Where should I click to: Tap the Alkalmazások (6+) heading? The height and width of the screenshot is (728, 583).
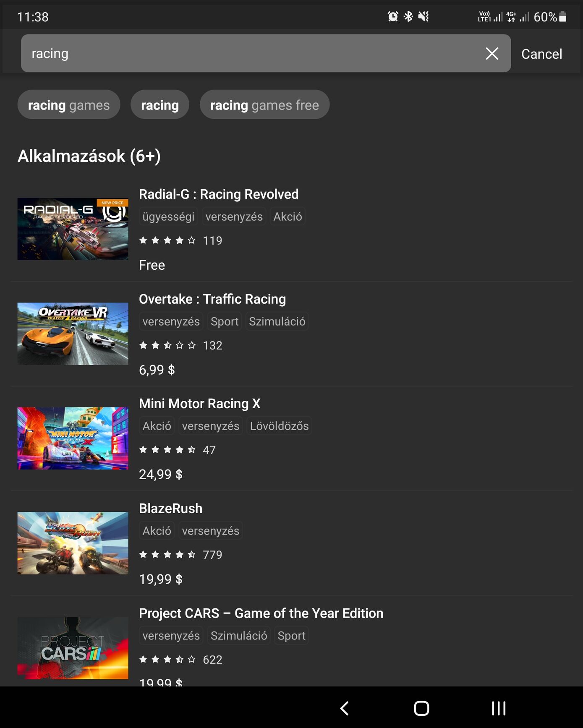89,156
